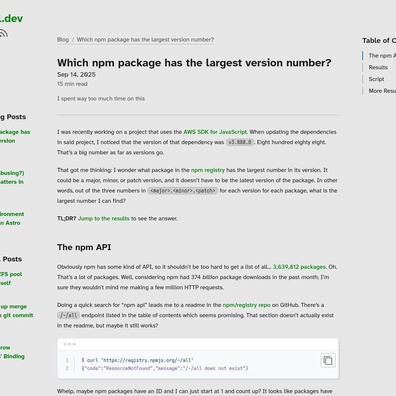Screen dimensions: 396x396
Task: Click the '15 min read' text
Action: point(72,84)
